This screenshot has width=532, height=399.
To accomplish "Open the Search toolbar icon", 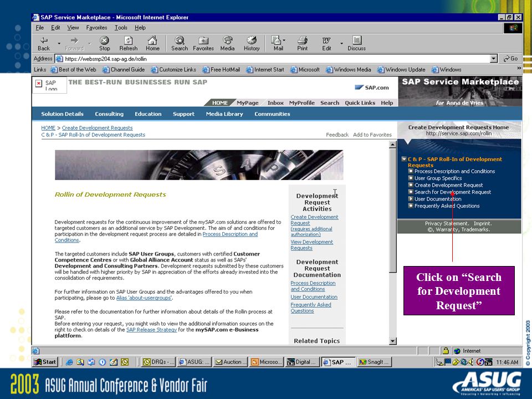I will tap(180, 44).
